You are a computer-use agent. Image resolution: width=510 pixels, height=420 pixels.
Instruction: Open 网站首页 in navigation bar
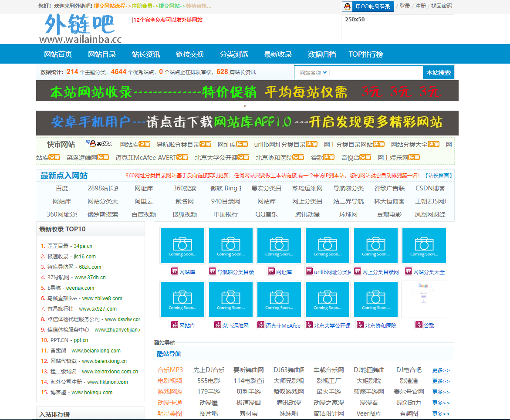[58, 54]
